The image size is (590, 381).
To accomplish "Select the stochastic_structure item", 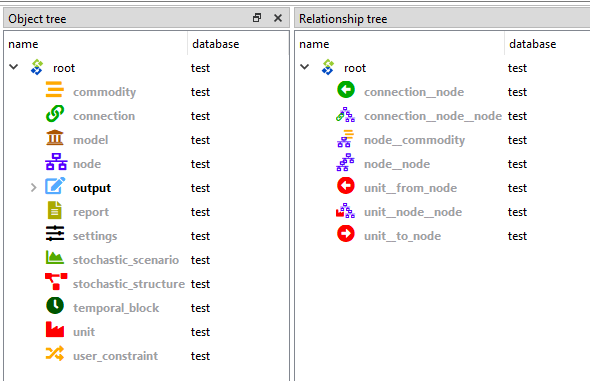I will 129,284.
